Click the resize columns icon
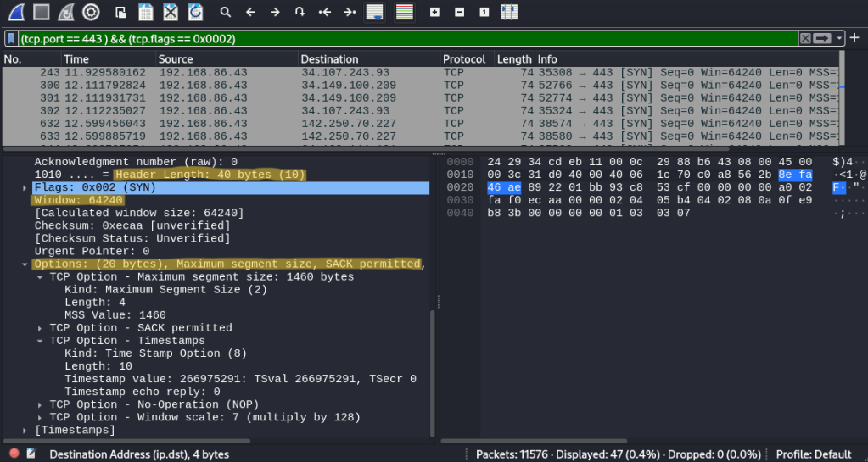Screen dimensions: 868x462 tap(509, 12)
